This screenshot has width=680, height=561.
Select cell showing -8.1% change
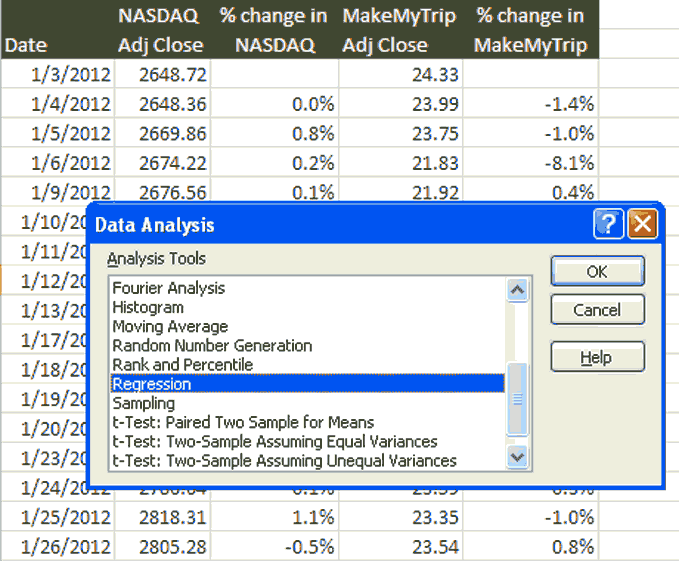(x=531, y=163)
